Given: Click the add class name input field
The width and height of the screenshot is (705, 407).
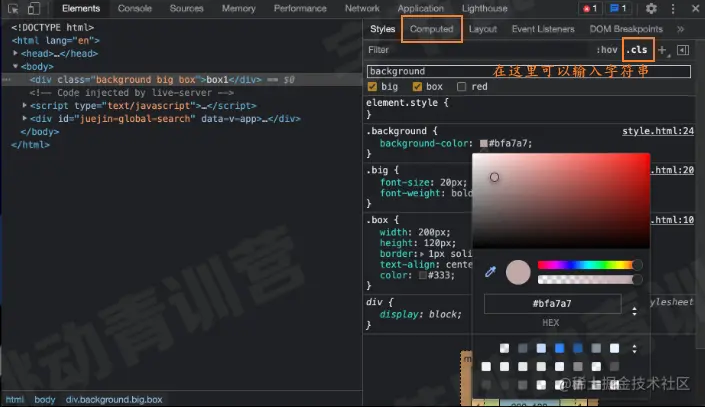Looking at the screenshot, I should (x=529, y=71).
